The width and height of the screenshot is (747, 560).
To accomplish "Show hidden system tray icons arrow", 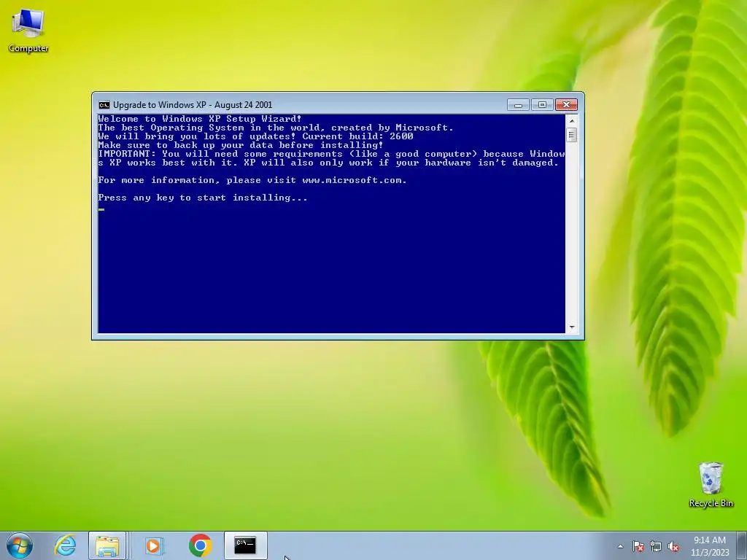I will tap(620, 547).
